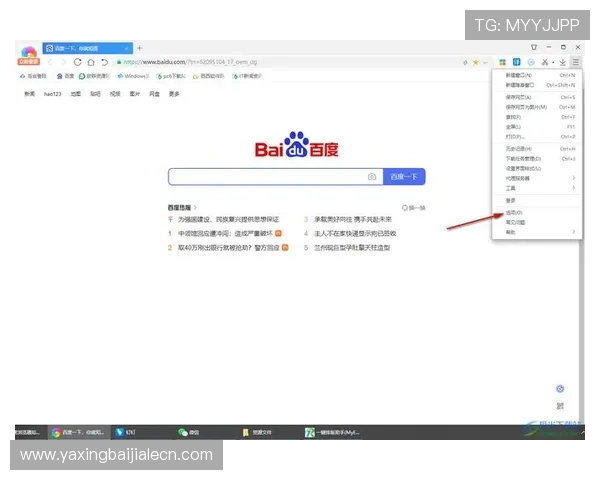
Task: Click the skin shirt icon in title bar
Action: click(534, 47)
